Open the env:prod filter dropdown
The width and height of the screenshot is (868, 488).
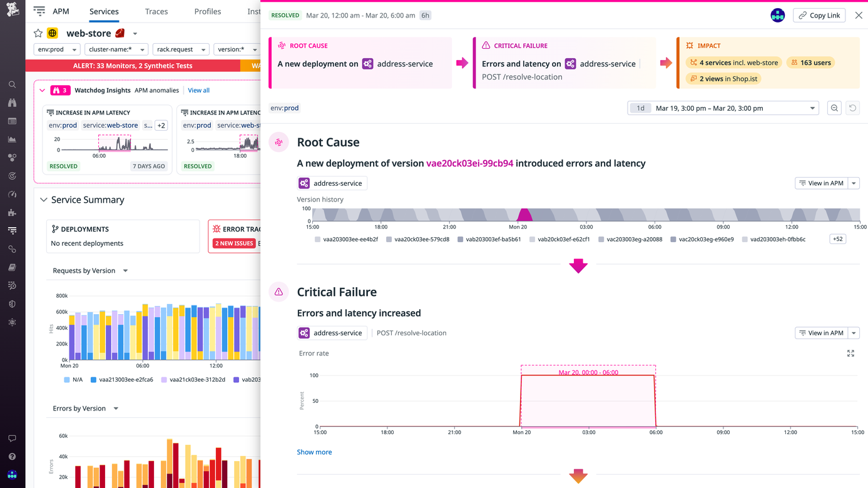tap(56, 49)
